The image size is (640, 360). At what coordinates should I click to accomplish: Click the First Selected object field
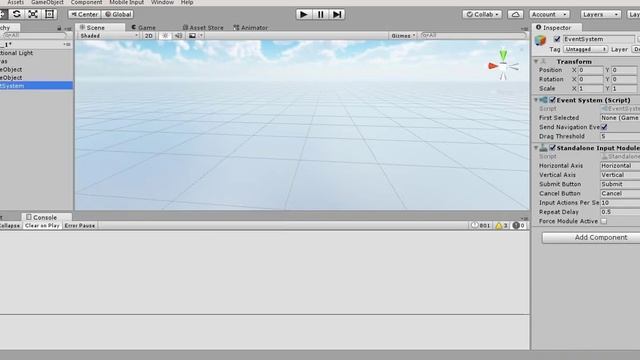(620, 118)
